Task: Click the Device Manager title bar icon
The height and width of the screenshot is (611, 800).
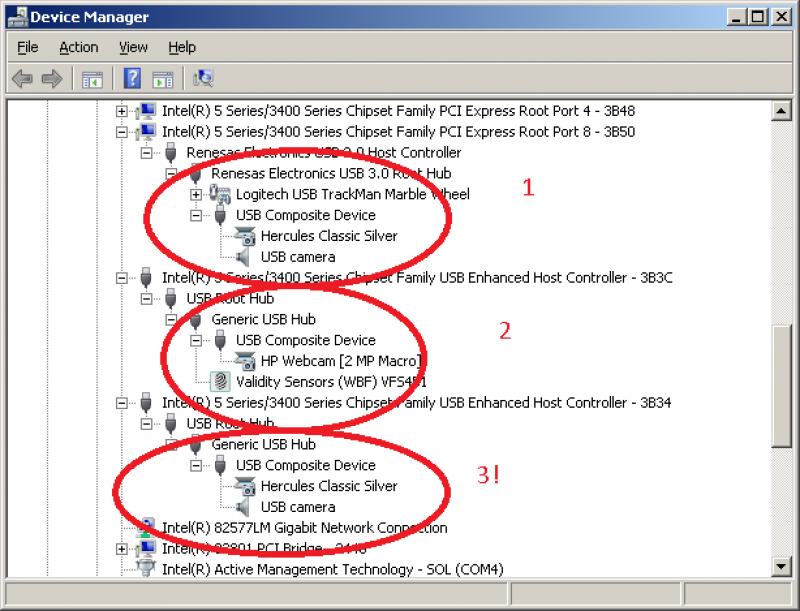Action: tap(17, 16)
